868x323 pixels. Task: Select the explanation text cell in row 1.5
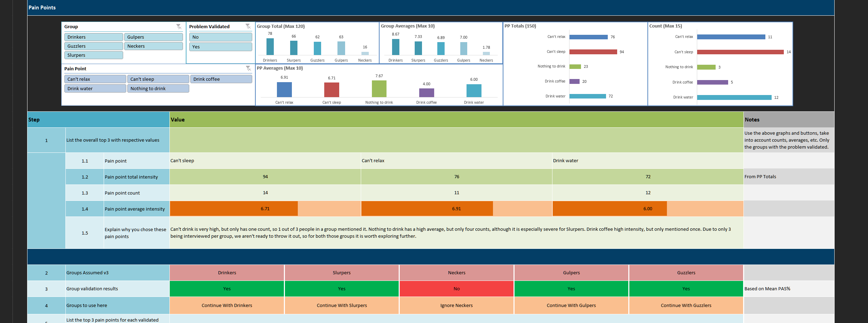[x=456, y=233]
